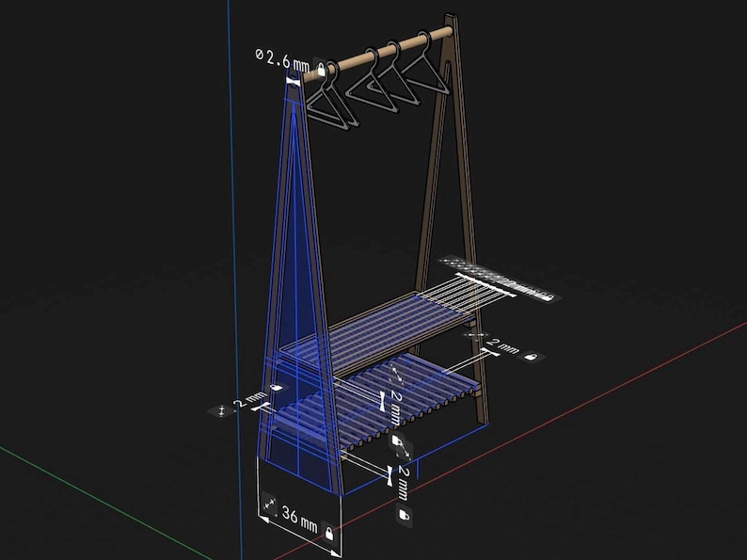
Task: Edit the upper vertical 2 mm shelf dimension
Action: point(395,408)
